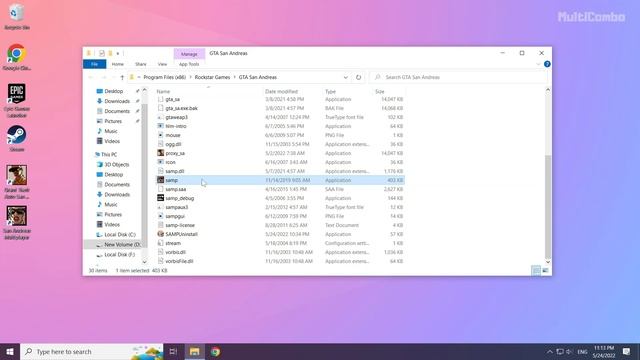Open Google Chrome desktop shortcut
This screenshot has width=640, height=360.
pyautogui.click(x=17, y=57)
